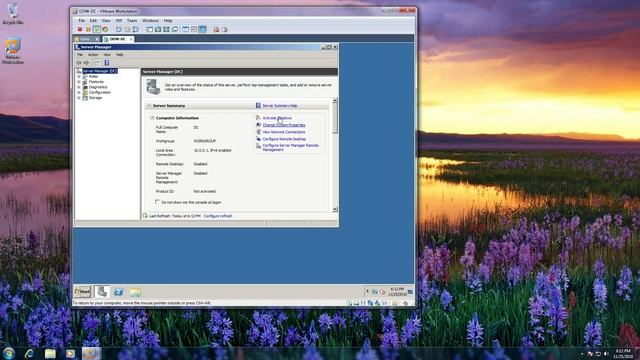Collapse the Server Summary section
Image resolution: width=640 pixels, height=360 pixels.
149,106
